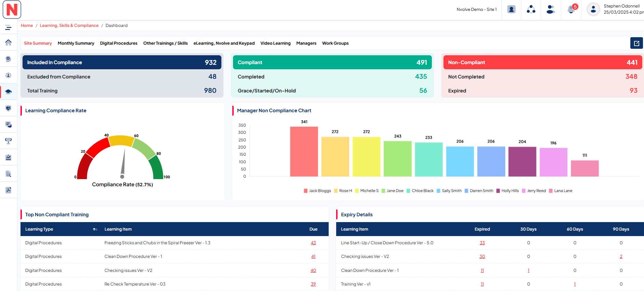Click the Lana Lane 111 bar
The width and height of the screenshot is (644, 291).
(x=585, y=168)
